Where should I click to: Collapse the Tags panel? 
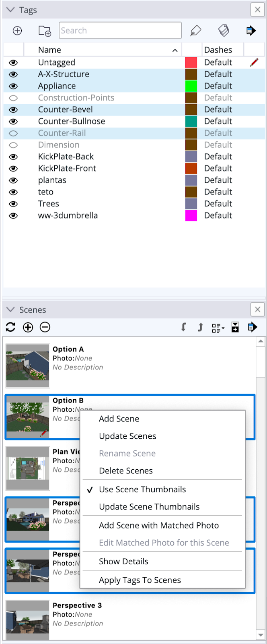coord(11,10)
